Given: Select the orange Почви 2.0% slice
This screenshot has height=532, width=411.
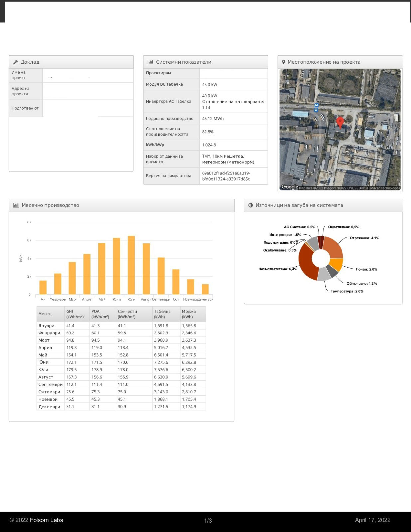Looking at the screenshot, I should click(x=337, y=264).
